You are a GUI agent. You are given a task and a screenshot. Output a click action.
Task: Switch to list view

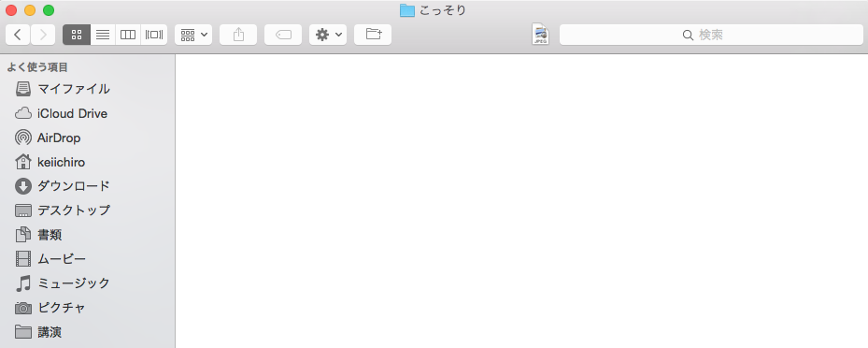tap(103, 35)
